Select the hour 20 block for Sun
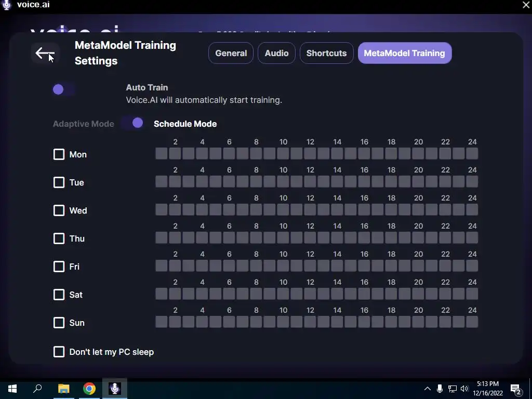 point(418,322)
